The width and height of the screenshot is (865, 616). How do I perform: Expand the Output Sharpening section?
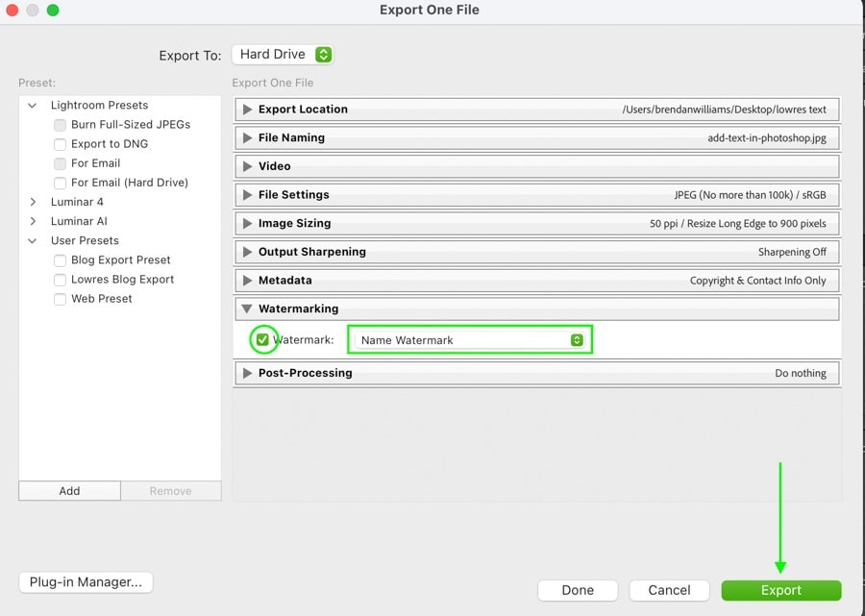point(248,252)
